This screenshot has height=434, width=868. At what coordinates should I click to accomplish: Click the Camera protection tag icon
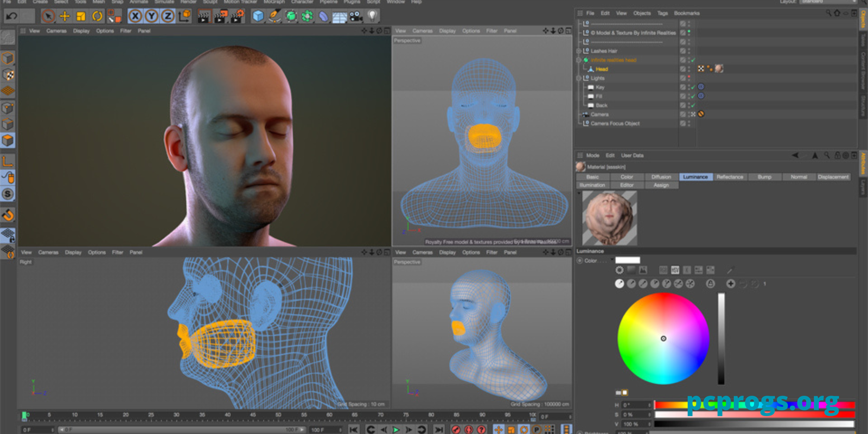[701, 114]
